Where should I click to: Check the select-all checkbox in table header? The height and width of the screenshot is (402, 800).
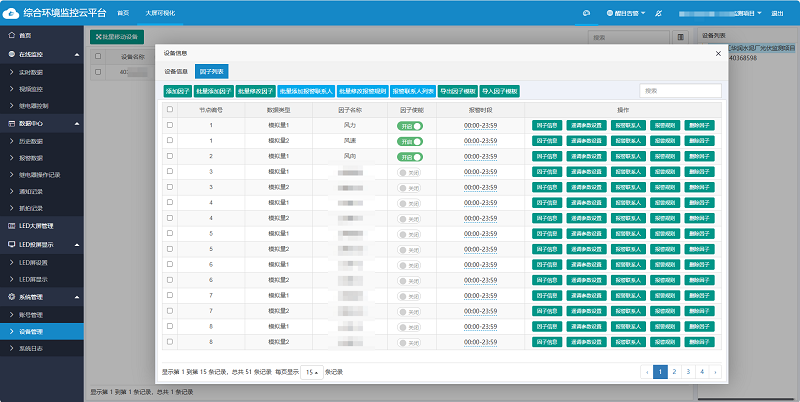point(170,109)
